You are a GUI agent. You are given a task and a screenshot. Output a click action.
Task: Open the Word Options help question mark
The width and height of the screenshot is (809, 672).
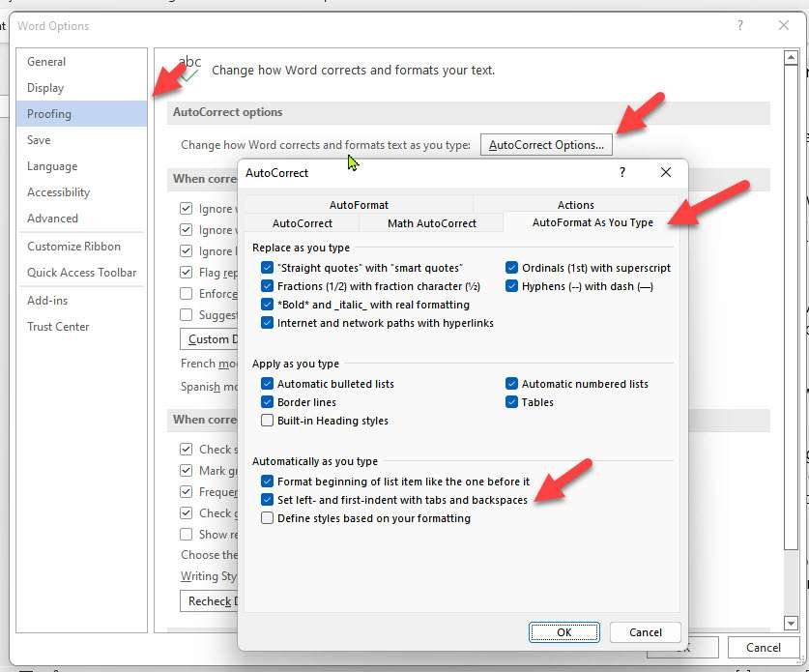pos(739,25)
